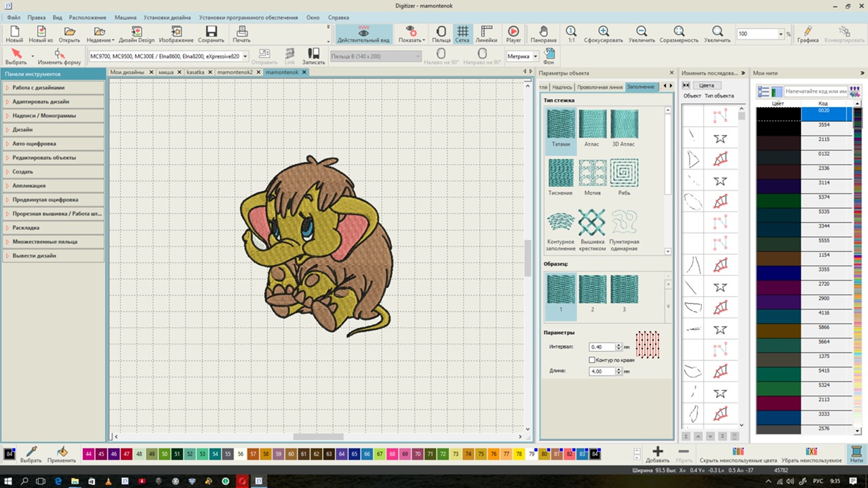The height and width of the screenshot is (488, 868).
Task: Select the Выбрать selection tool
Action: click(16, 56)
